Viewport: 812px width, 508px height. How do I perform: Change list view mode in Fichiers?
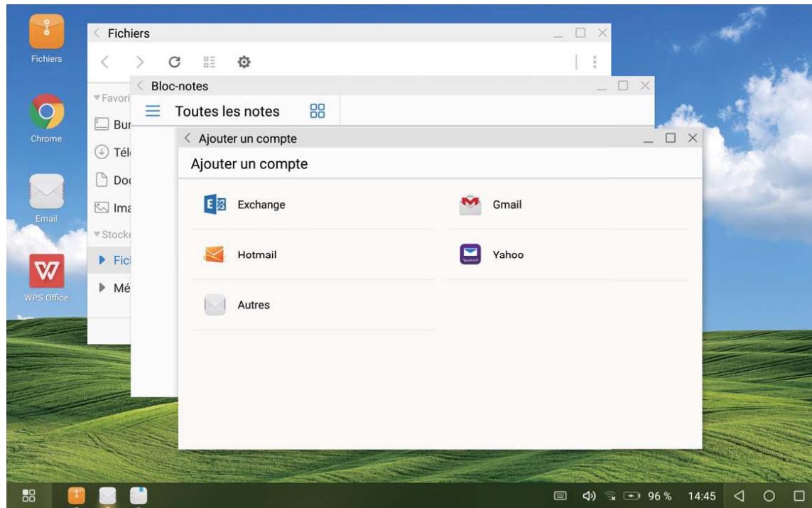pyautogui.click(x=209, y=62)
